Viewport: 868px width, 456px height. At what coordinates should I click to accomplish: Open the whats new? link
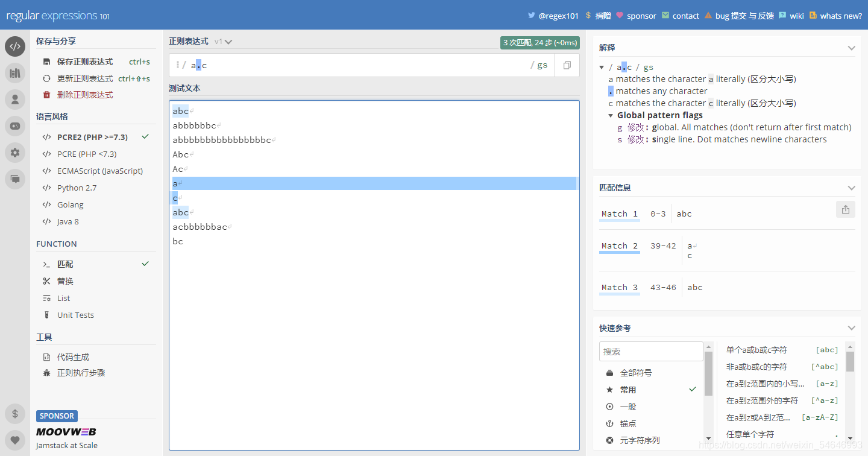835,16
